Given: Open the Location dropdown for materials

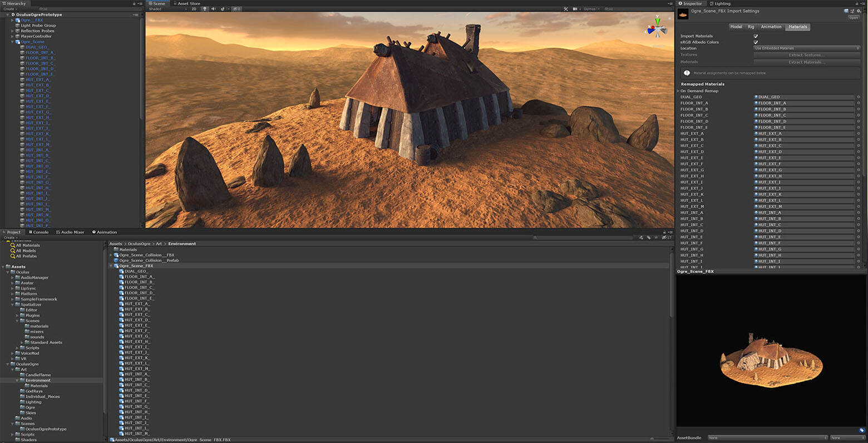Looking at the screenshot, I should (806, 48).
